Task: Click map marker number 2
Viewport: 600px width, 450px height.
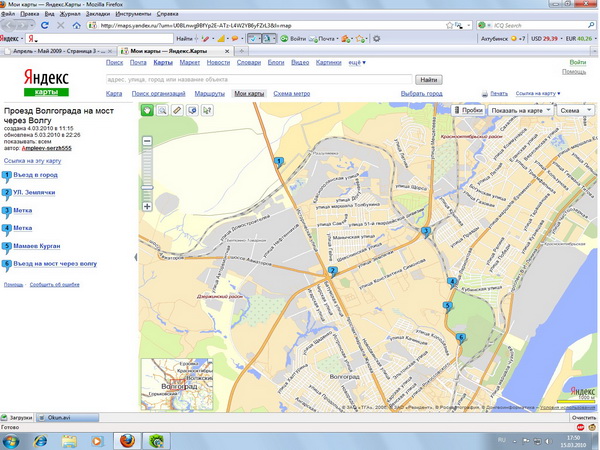Action: [333, 271]
